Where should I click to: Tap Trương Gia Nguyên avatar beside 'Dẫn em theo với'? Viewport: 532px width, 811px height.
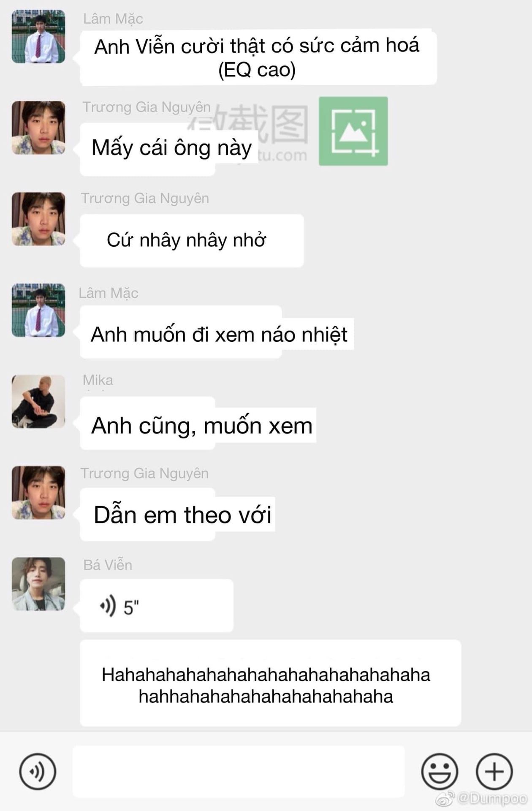click(38, 493)
